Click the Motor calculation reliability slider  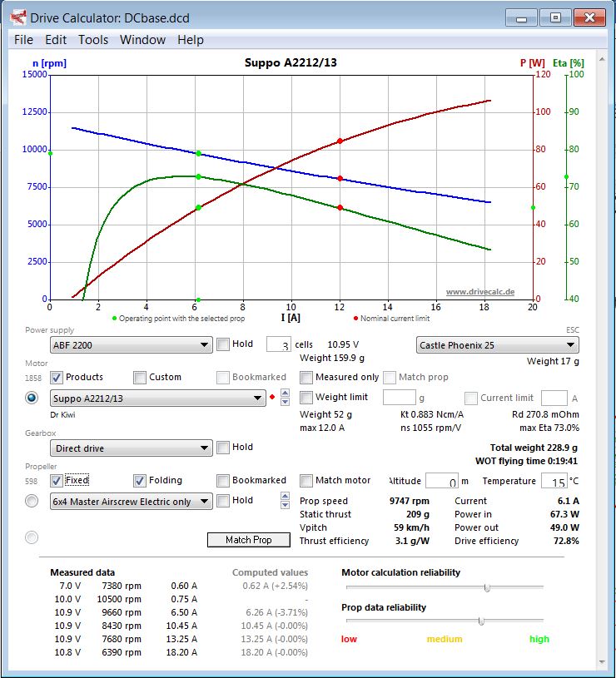487,587
